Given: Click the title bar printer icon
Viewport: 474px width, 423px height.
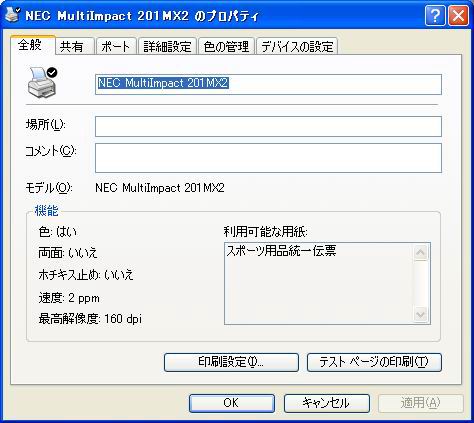Looking at the screenshot, I should (x=12, y=14).
